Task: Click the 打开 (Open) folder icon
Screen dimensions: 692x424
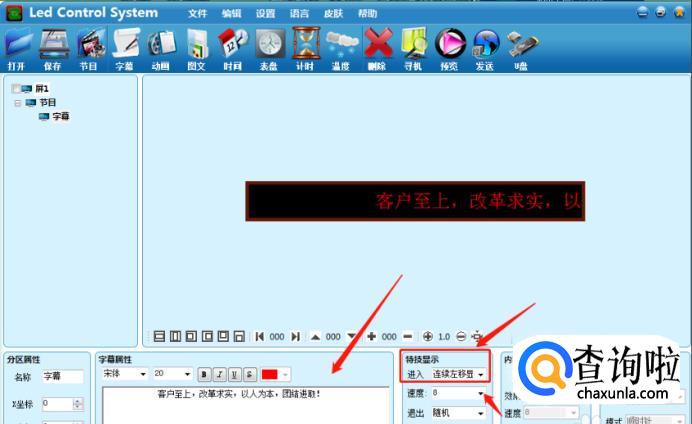Action: [18, 44]
